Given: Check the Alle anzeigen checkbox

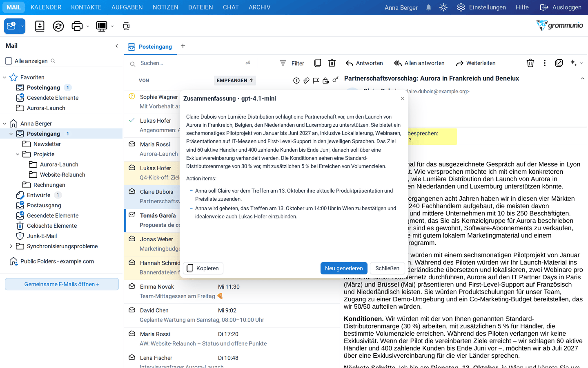Looking at the screenshot, I should coord(9,61).
